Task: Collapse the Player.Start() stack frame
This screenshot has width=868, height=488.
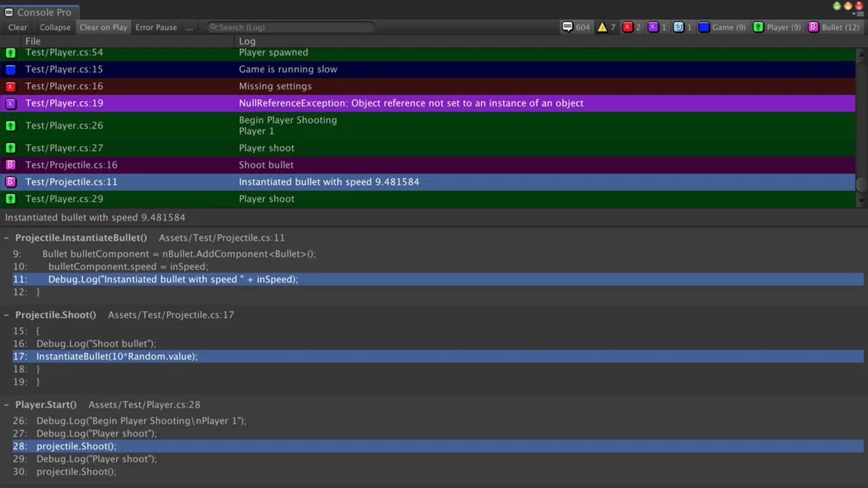Action: (7, 405)
